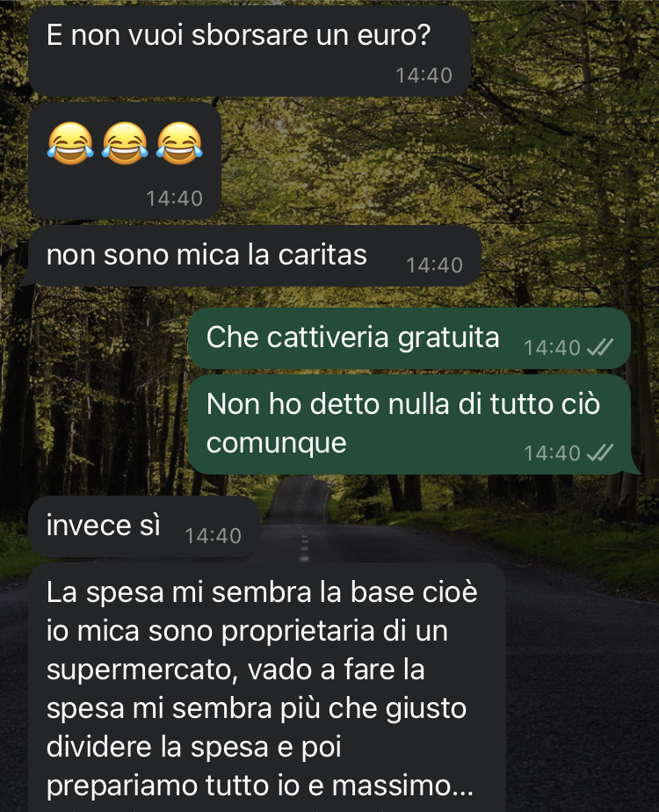Tap the timestamp beside "non sono mica la caritas"
Viewport: 659px width, 812px height.
[x=434, y=265]
